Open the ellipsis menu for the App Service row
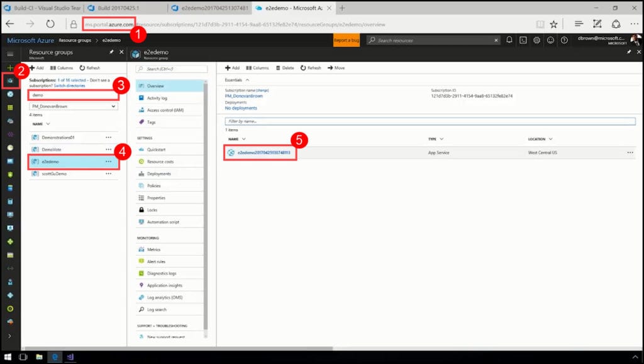This screenshot has height=364, width=644. coord(630,152)
